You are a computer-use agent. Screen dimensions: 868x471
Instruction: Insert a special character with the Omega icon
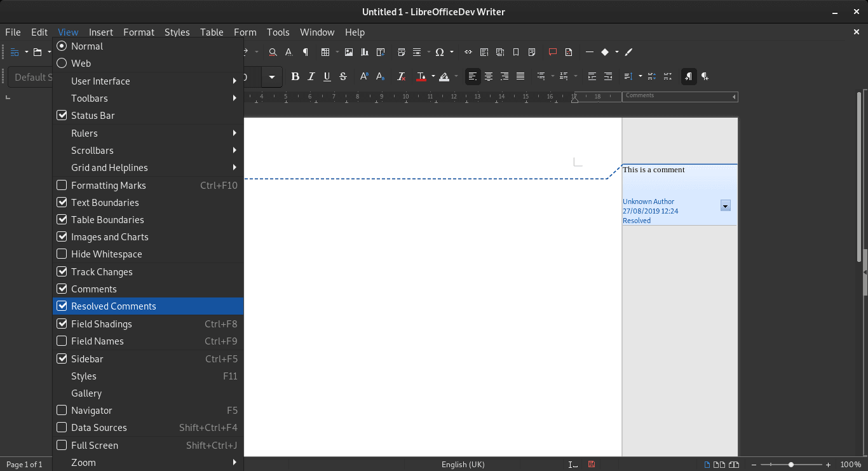(440, 52)
